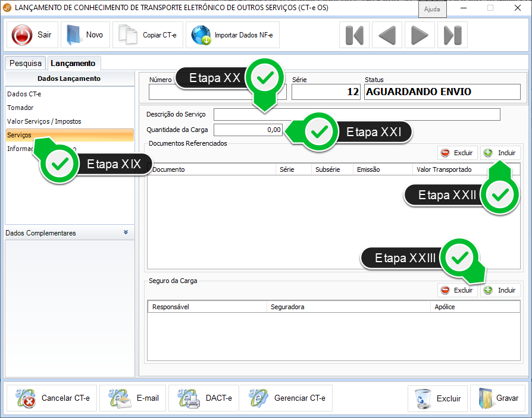Click the Copiar CT-e toolbar button

click(148, 35)
